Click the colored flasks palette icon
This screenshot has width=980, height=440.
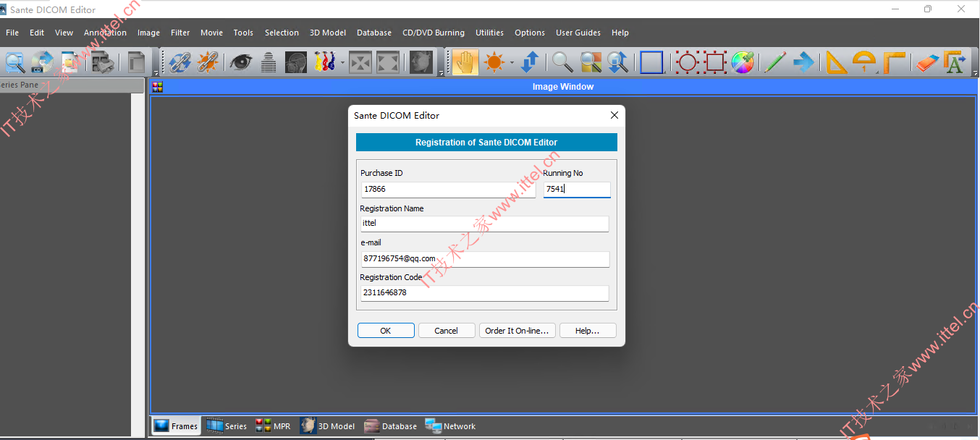pos(324,62)
